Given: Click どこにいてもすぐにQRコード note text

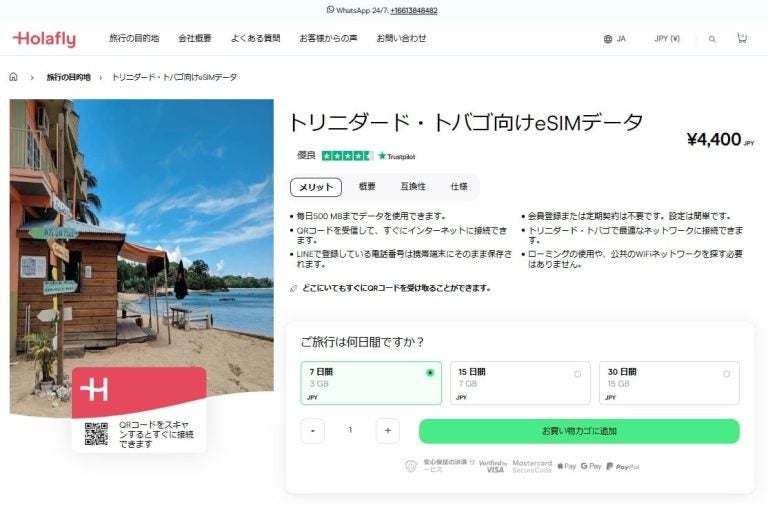Looking at the screenshot, I should [396, 288].
